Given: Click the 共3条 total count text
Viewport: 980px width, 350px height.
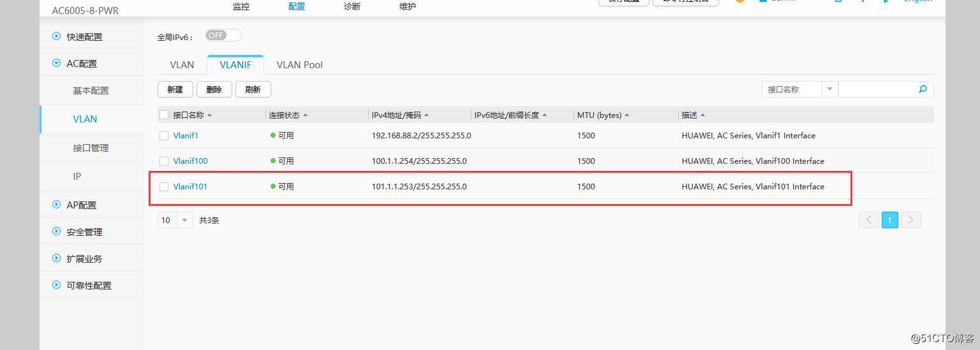Looking at the screenshot, I should pyautogui.click(x=209, y=220).
